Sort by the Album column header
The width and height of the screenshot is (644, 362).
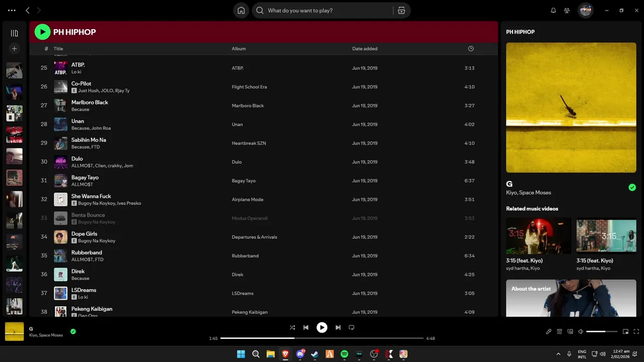[238, 49]
